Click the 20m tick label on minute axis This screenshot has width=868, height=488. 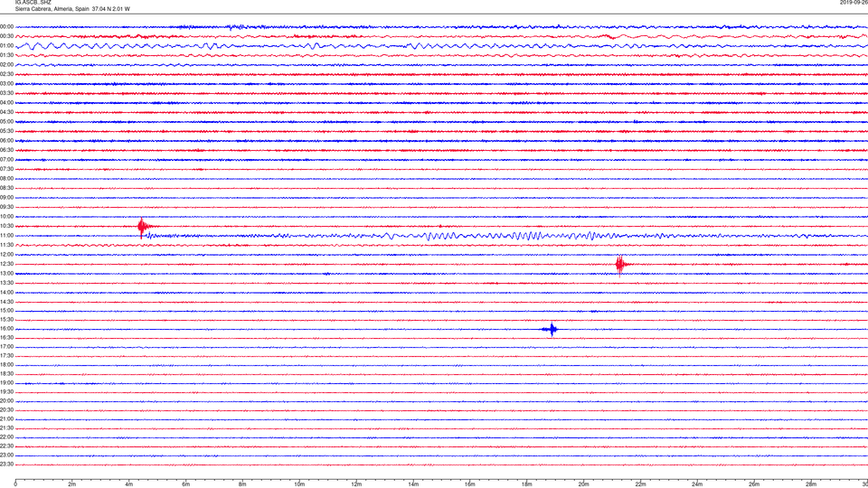point(583,484)
